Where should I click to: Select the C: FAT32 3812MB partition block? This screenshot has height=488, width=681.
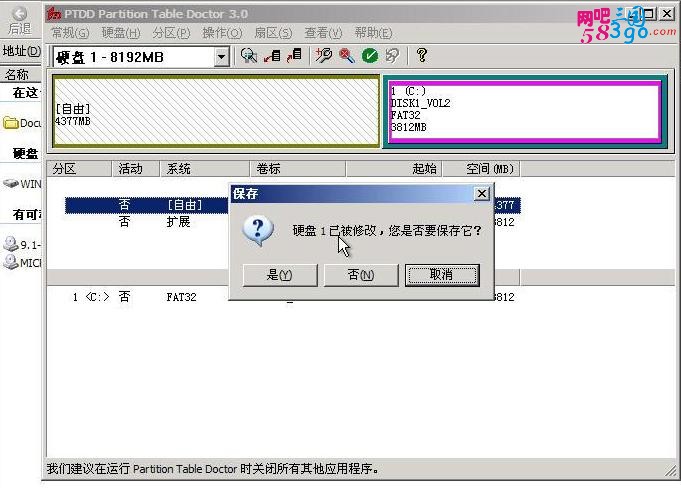(x=525, y=112)
